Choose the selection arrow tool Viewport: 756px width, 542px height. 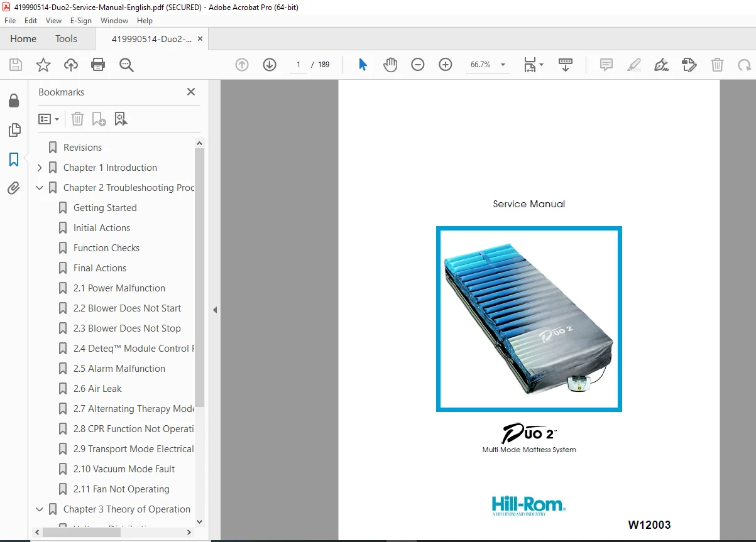pos(363,65)
